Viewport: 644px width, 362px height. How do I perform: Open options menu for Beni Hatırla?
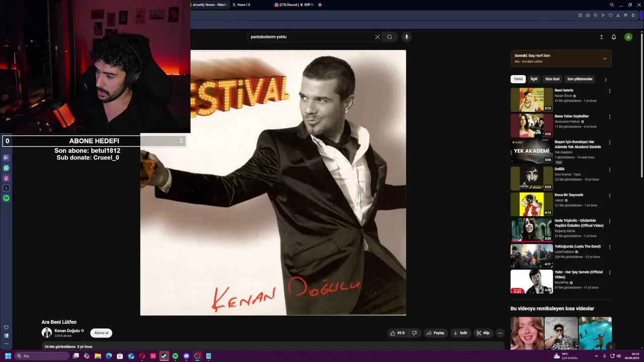coord(609,91)
